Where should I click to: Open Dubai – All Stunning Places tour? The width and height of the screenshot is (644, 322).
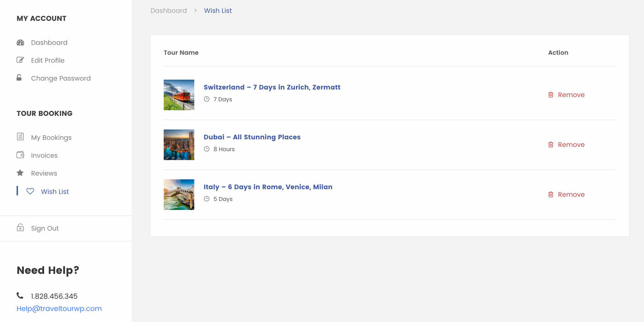(252, 137)
